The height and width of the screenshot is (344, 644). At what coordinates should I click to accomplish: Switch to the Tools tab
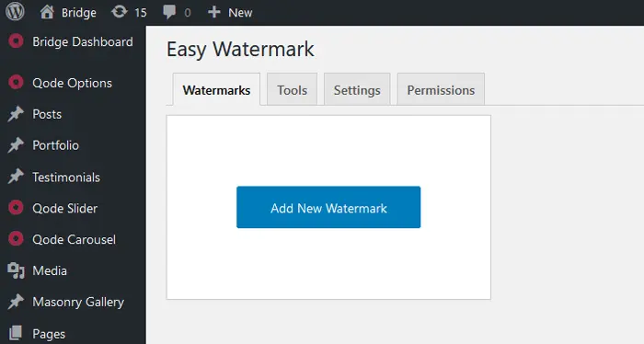point(292,89)
